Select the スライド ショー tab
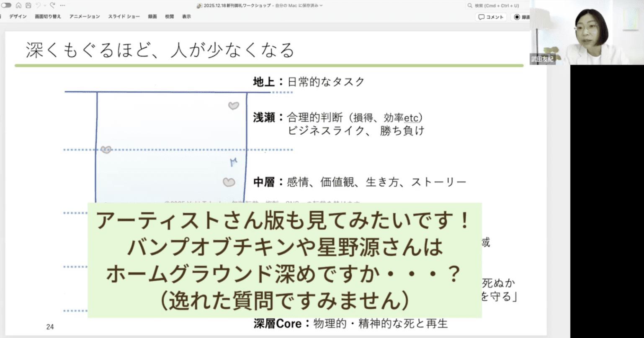The image size is (644, 338). [x=124, y=17]
